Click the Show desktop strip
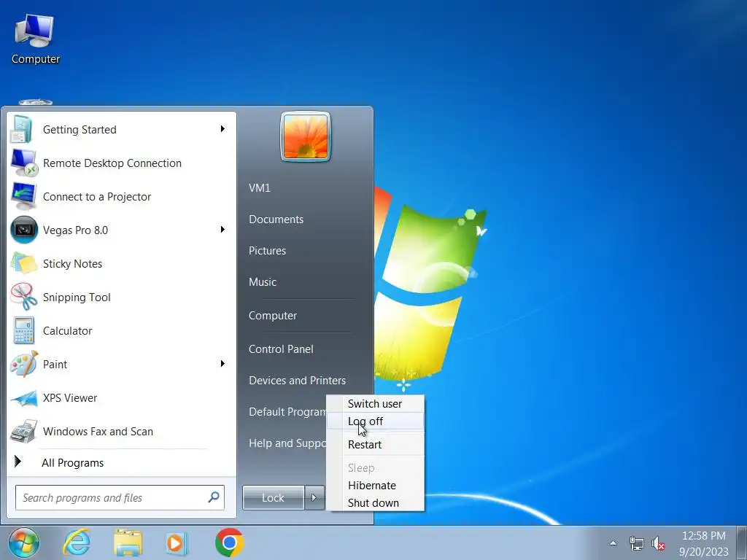 tap(741, 542)
